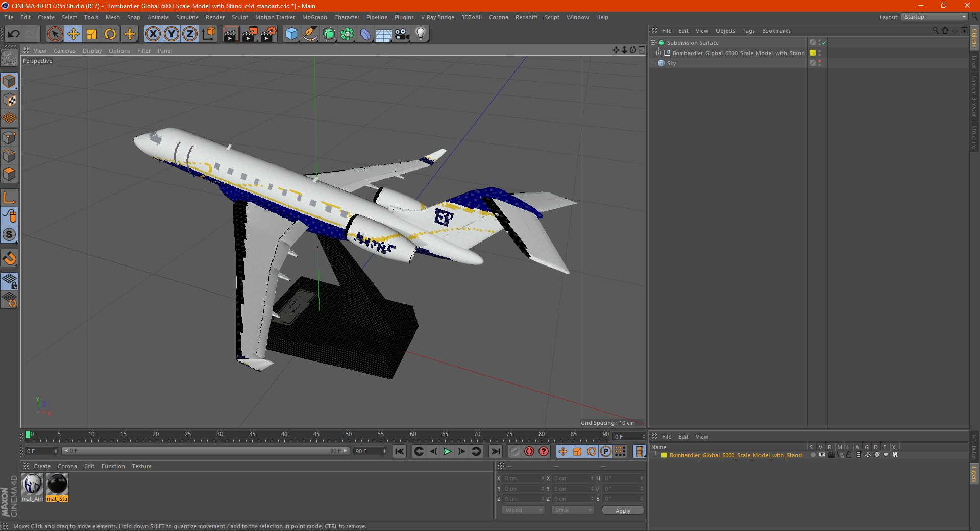
Task: Click yellow layer swatch of Bombardier object
Action: click(813, 53)
